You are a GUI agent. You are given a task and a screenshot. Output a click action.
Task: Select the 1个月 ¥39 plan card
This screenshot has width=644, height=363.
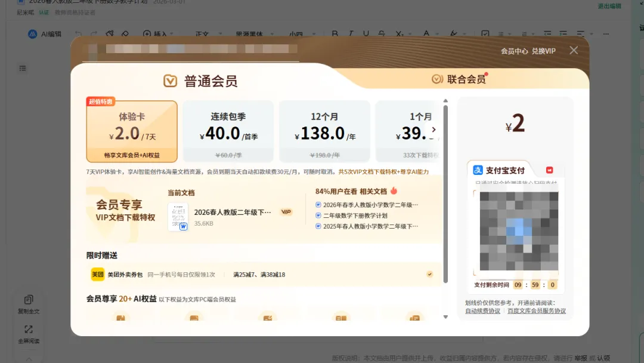pos(407,131)
